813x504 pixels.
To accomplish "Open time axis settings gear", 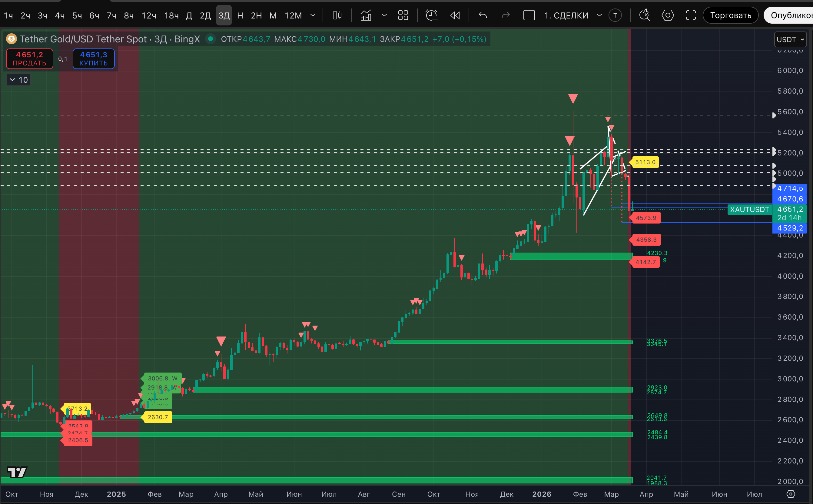I will (x=791, y=494).
